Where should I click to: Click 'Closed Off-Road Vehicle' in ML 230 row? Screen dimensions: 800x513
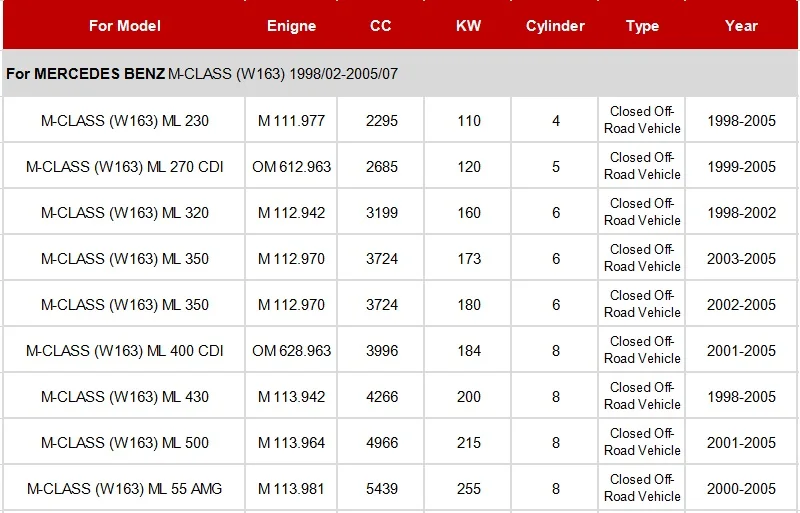pos(642,120)
